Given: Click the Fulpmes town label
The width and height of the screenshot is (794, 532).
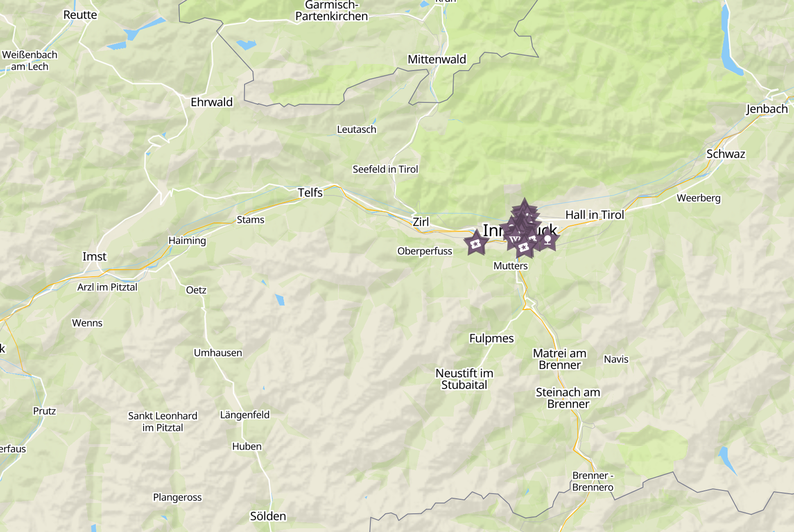Looking at the screenshot, I should (x=491, y=338).
